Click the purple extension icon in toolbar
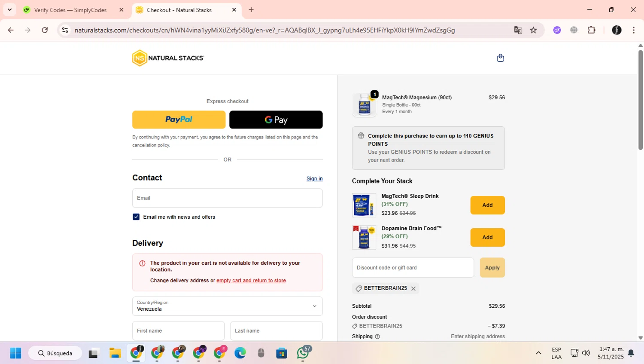 click(x=557, y=30)
